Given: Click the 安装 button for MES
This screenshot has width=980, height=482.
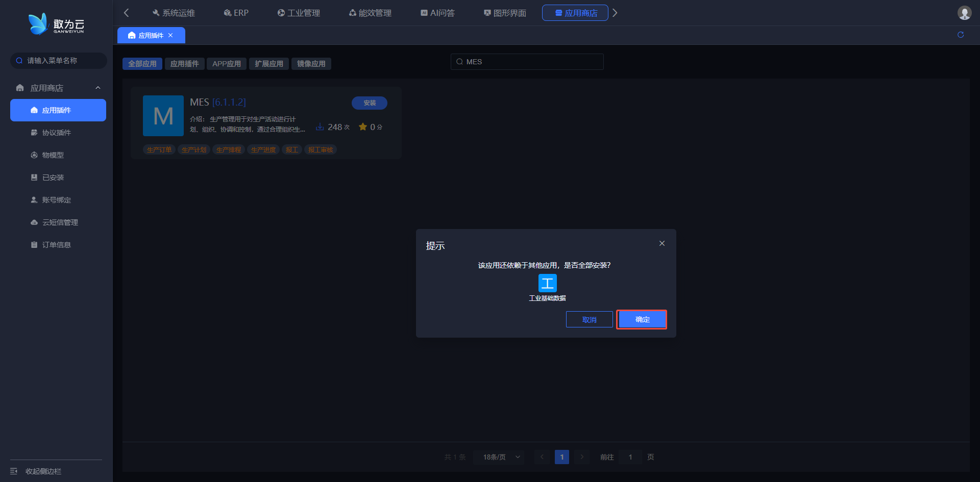Looking at the screenshot, I should (x=370, y=103).
